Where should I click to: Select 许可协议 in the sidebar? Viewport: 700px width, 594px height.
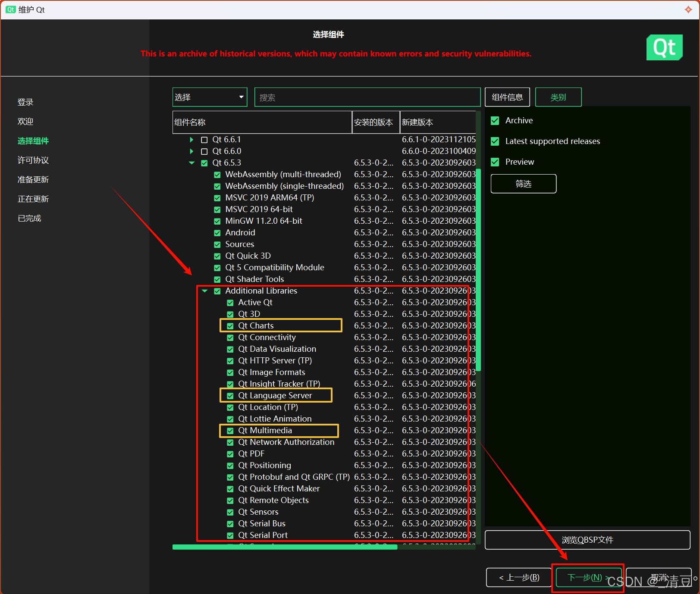point(33,160)
